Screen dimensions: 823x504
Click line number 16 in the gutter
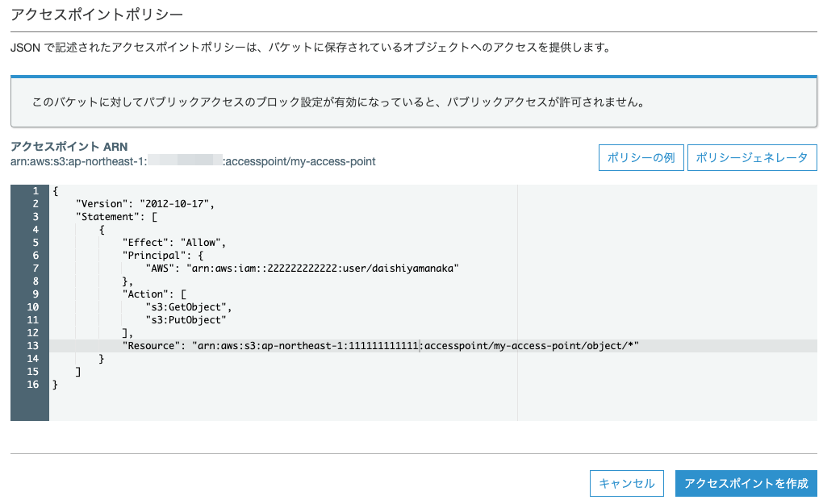(x=33, y=385)
